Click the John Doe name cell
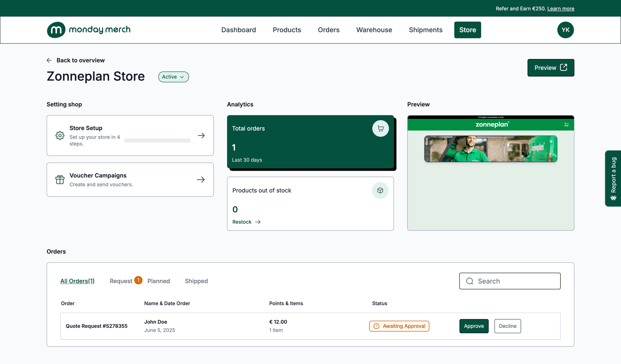 coord(155,322)
